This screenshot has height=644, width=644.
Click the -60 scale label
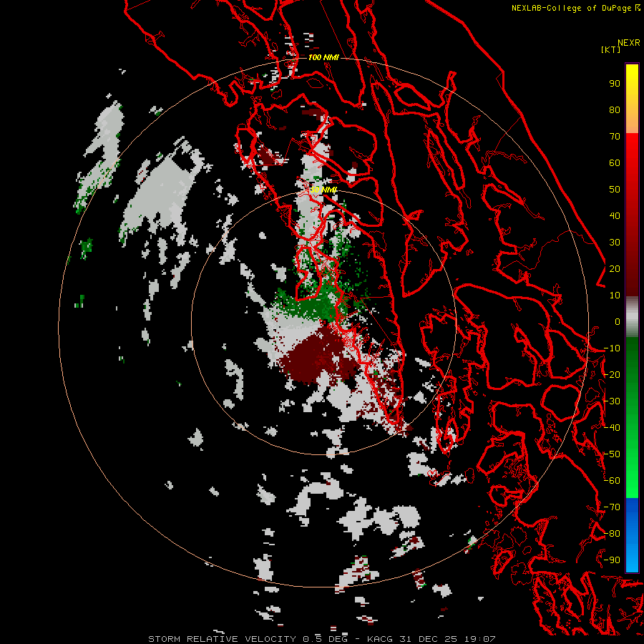pyautogui.click(x=612, y=481)
